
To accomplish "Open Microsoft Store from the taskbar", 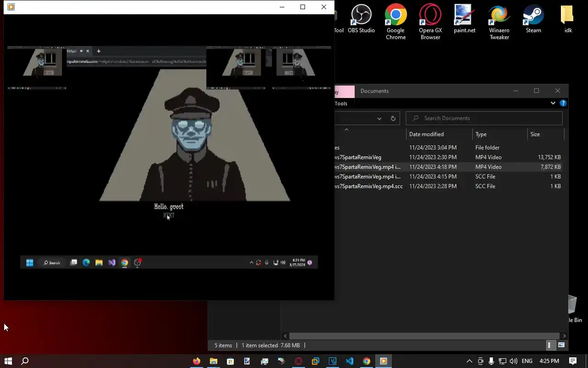I will [231, 361].
